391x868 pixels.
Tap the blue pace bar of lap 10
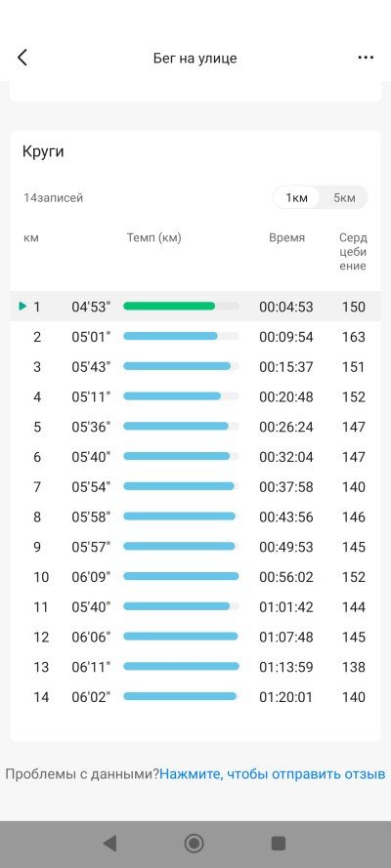click(181, 576)
